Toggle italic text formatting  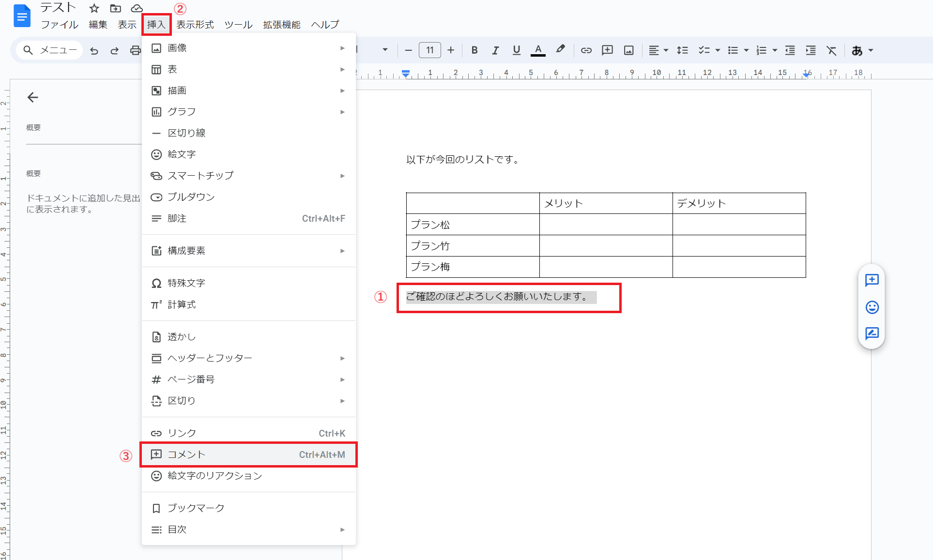(x=495, y=50)
